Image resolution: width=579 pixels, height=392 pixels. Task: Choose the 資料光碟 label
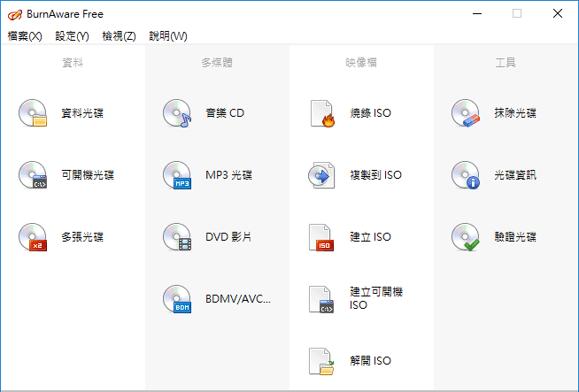point(82,113)
